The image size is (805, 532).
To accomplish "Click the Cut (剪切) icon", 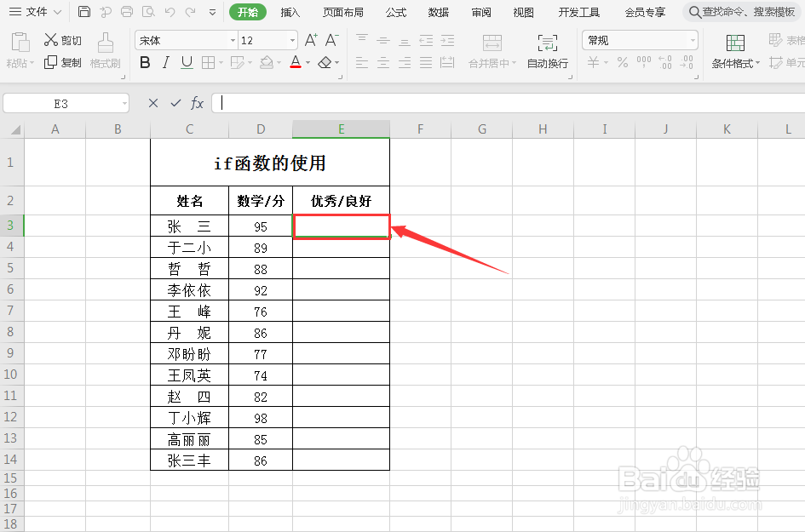I will pos(62,39).
